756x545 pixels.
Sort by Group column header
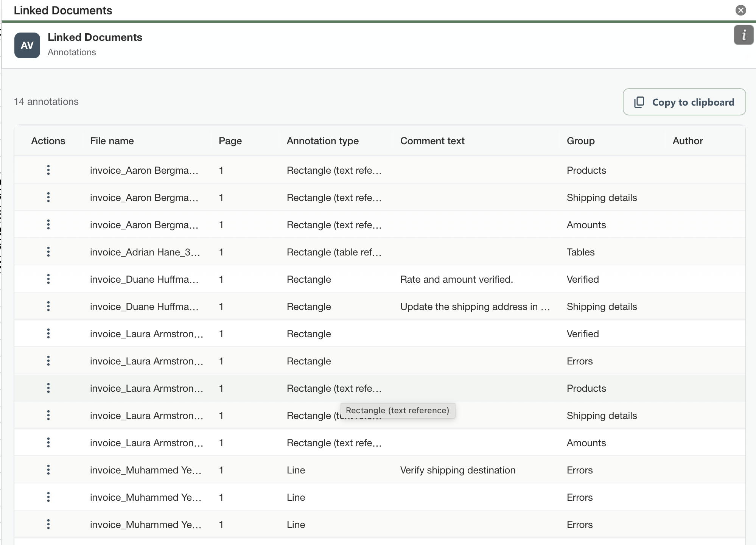580,141
